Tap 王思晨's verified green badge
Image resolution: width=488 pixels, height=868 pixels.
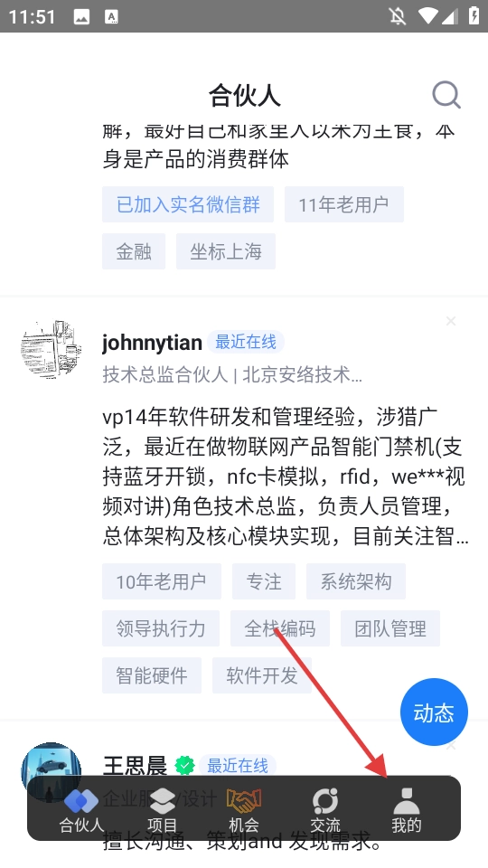click(184, 766)
